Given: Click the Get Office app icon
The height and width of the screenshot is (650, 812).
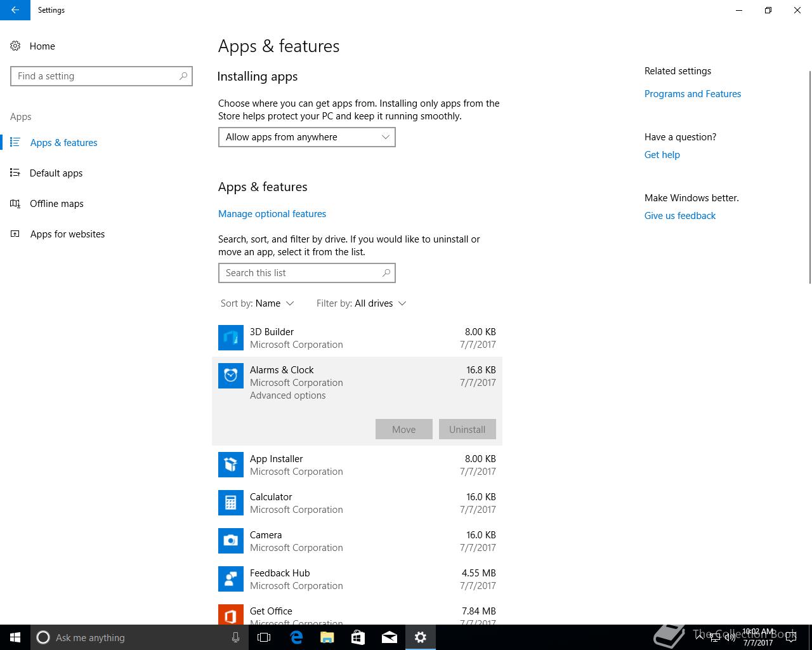Looking at the screenshot, I should [x=231, y=614].
